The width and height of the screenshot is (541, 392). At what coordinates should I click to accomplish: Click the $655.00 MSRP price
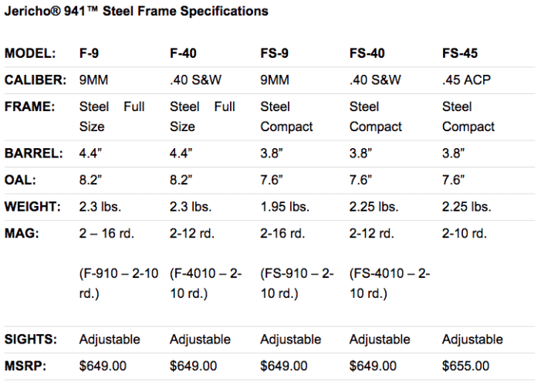tap(465, 366)
